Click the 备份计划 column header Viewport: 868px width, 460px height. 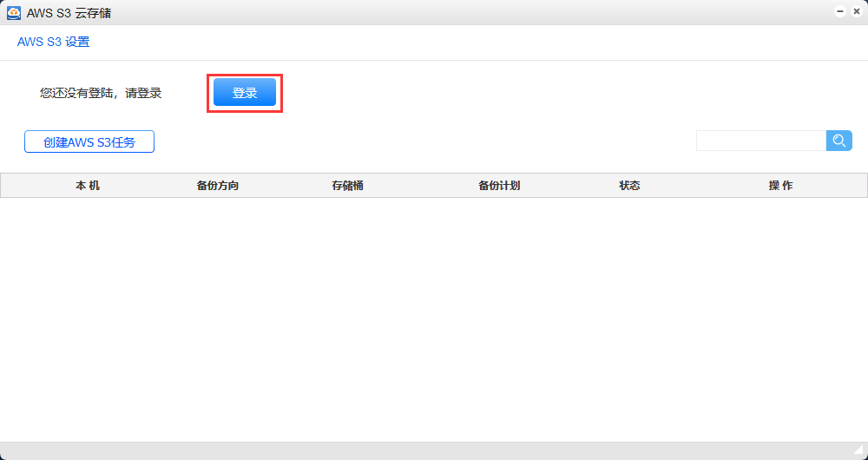coord(499,186)
